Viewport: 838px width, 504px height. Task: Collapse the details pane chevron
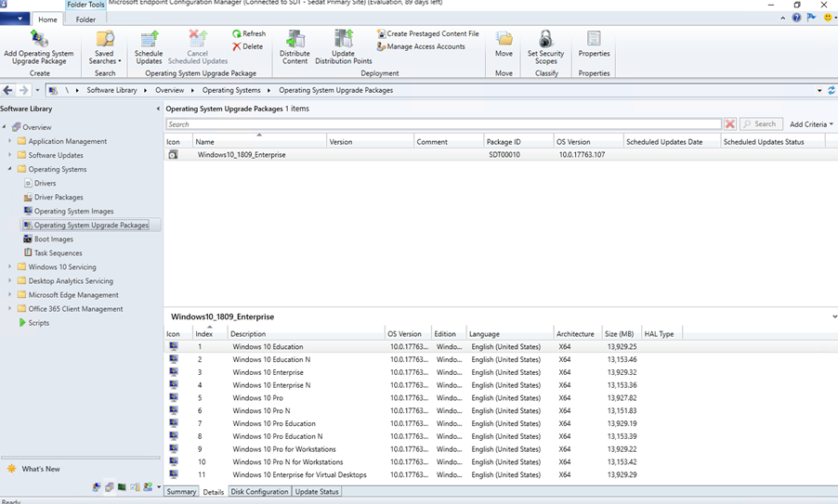[834, 317]
